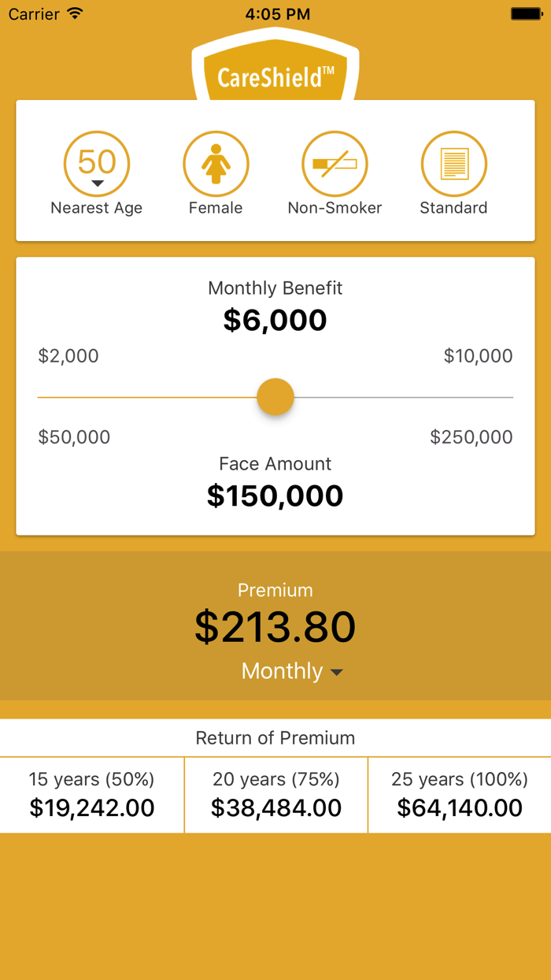This screenshot has width=551, height=980.
Task: Open the Monthly premium frequency dropdown
Action: (x=293, y=671)
